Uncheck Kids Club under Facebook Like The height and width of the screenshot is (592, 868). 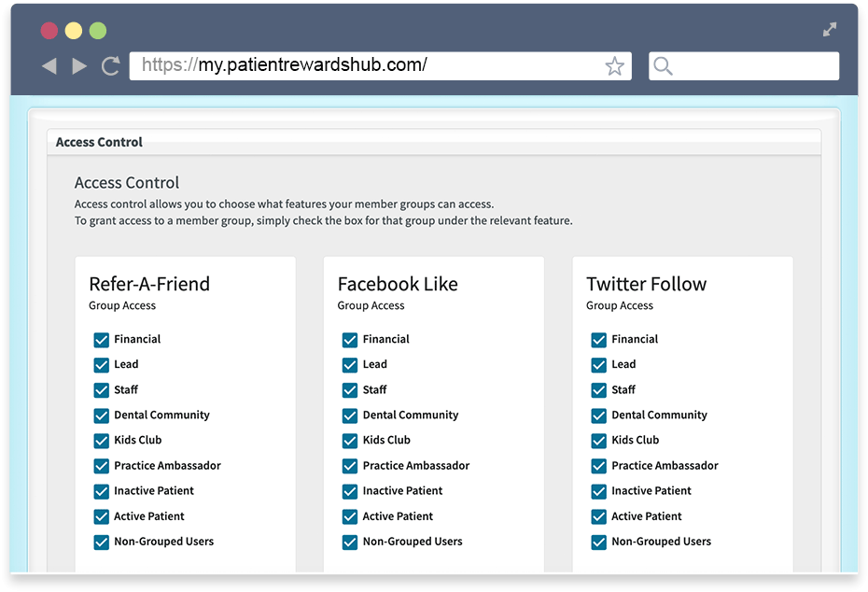(x=350, y=441)
